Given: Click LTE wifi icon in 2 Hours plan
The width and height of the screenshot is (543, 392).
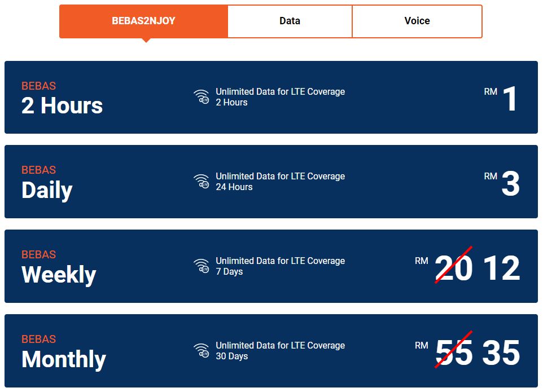Looking at the screenshot, I should pos(201,97).
